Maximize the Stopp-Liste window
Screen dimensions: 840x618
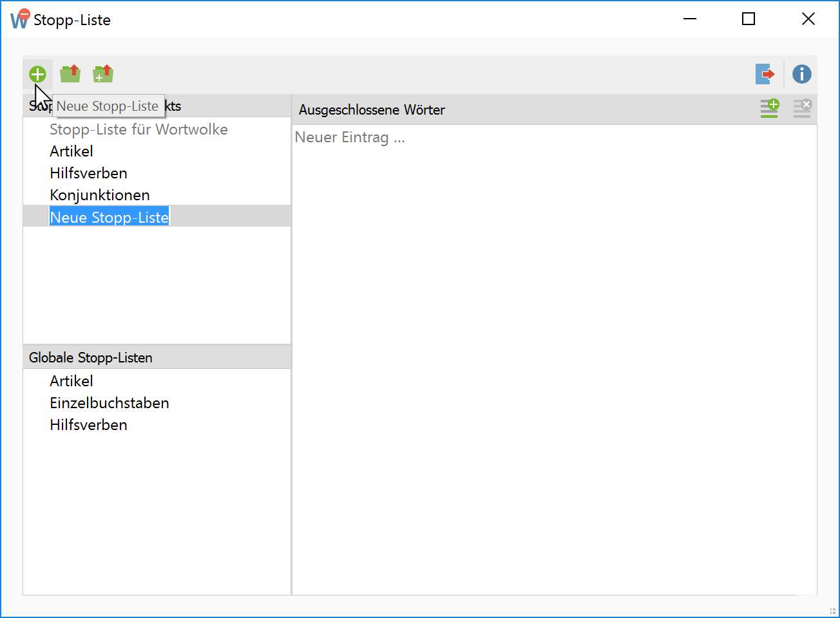[x=749, y=19]
